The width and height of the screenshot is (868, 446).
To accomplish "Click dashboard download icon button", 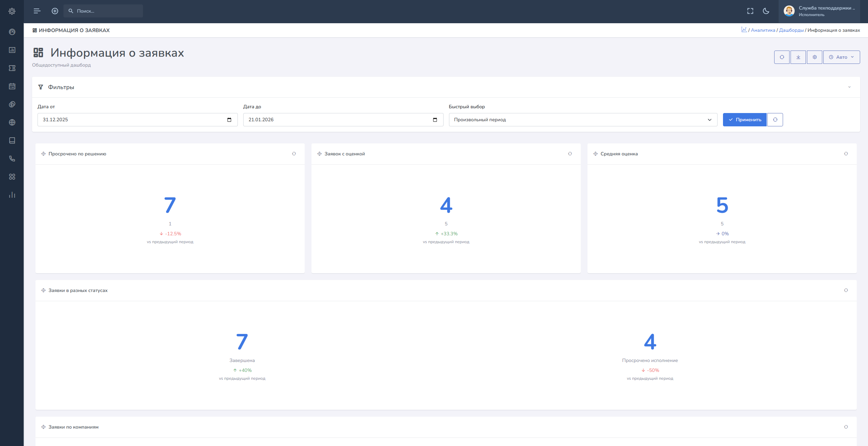I will pos(798,57).
